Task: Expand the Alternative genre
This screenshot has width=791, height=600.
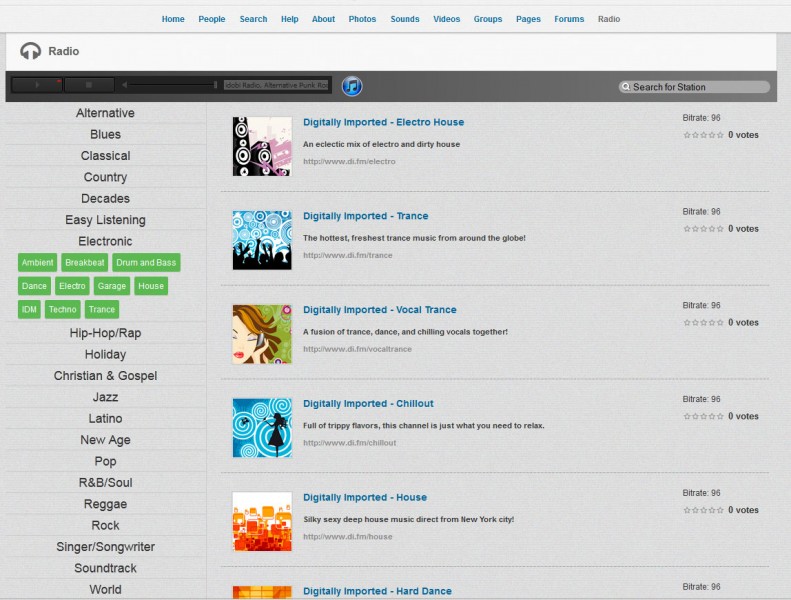Action: [x=105, y=113]
